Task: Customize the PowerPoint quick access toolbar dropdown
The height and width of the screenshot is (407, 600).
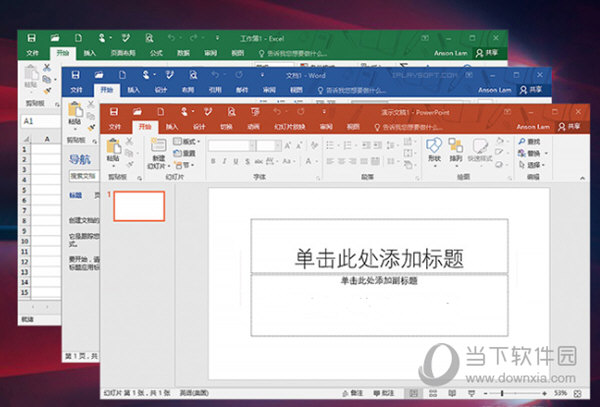Action: (x=324, y=112)
